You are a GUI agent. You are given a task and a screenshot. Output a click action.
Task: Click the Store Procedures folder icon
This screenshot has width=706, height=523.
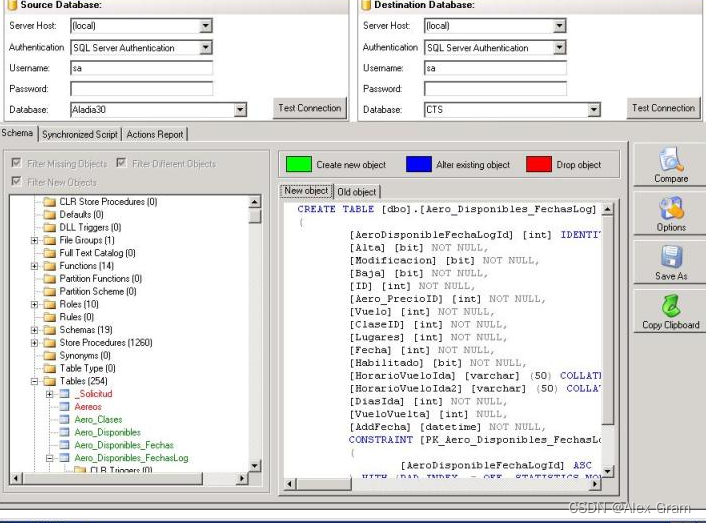[49, 342]
